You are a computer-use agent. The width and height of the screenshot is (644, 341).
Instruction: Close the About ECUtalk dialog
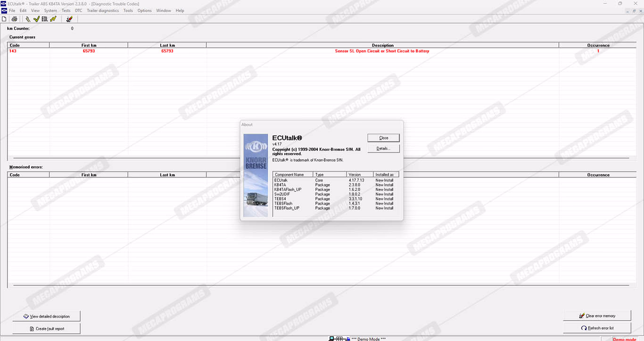(383, 138)
